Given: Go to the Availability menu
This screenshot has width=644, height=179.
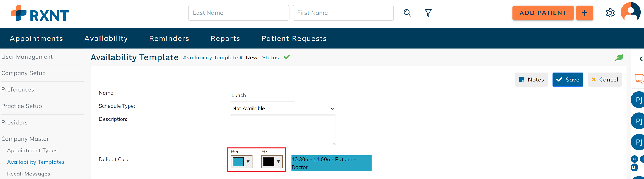Looking at the screenshot, I should (106, 38).
